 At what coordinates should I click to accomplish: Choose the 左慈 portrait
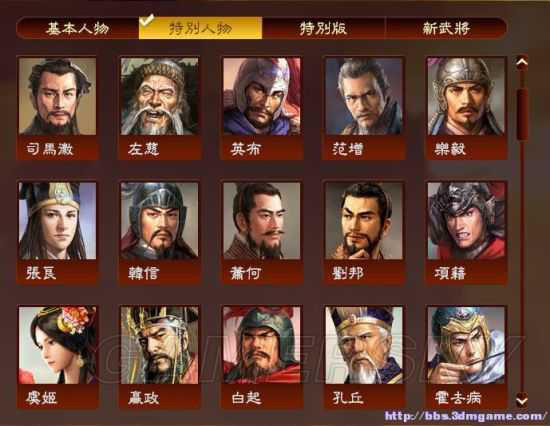coord(159,96)
